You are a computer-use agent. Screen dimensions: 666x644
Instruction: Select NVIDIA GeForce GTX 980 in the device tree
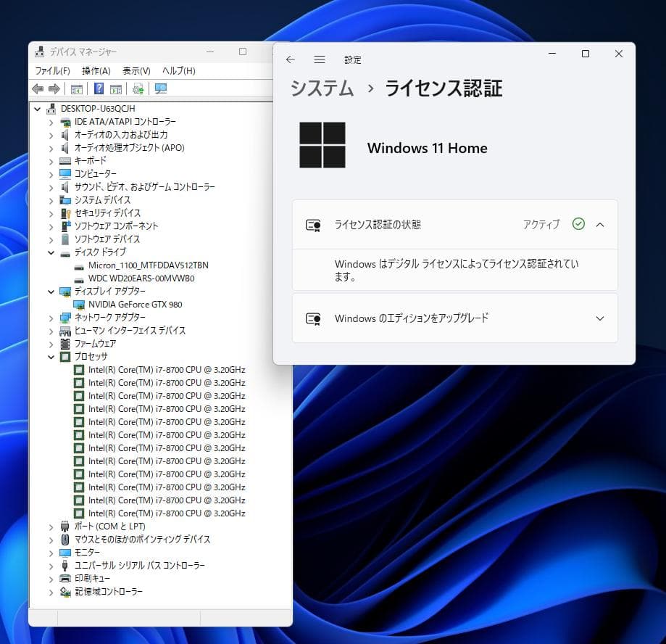(x=134, y=304)
